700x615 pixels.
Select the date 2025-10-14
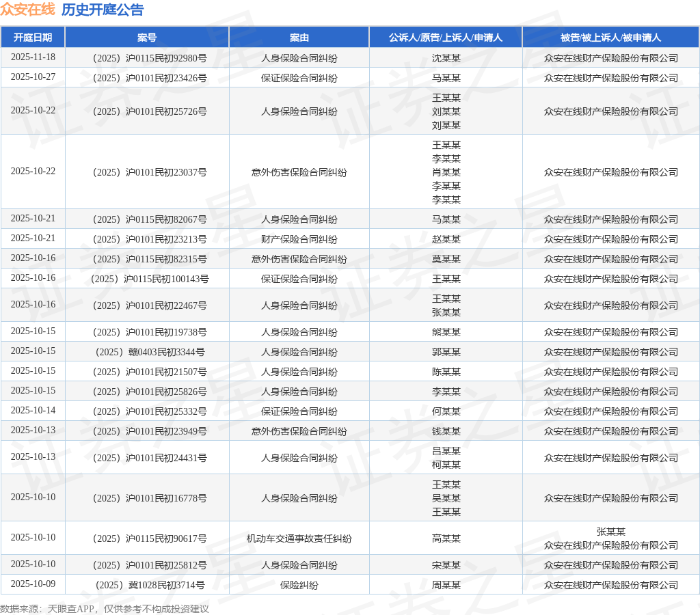[x=33, y=410]
